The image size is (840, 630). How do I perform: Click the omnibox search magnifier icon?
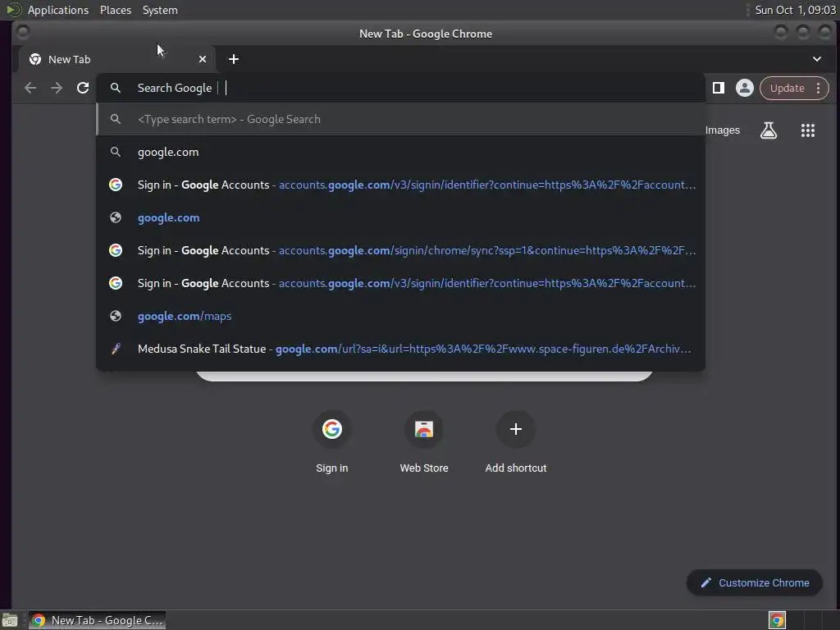(115, 88)
